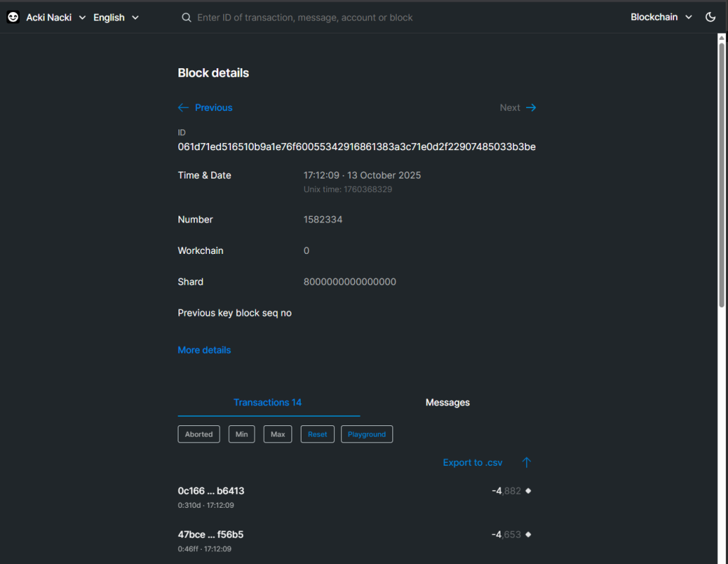
Task: Click the right arrow beside Next
Action: [x=531, y=107]
